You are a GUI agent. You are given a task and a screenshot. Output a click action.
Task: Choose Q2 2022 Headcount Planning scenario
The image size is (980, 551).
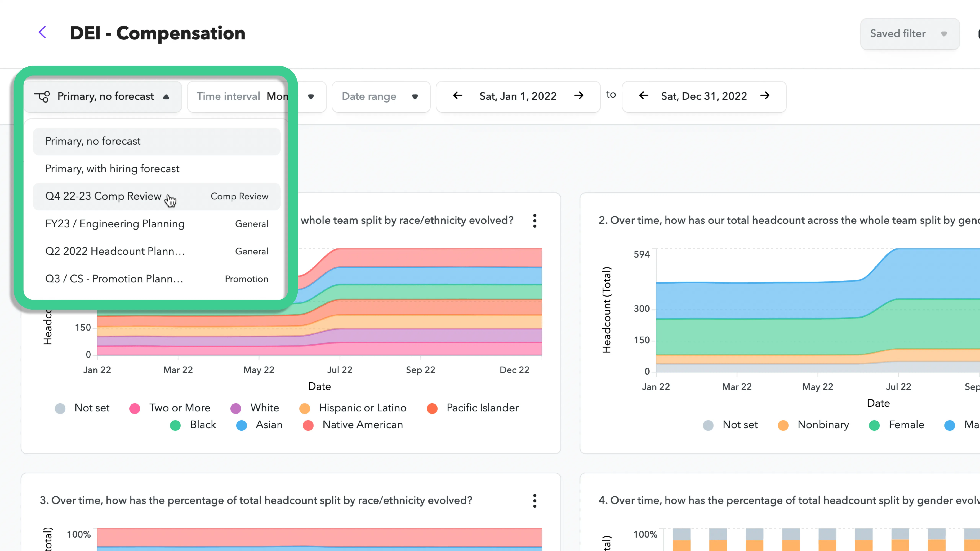click(x=157, y=251)
